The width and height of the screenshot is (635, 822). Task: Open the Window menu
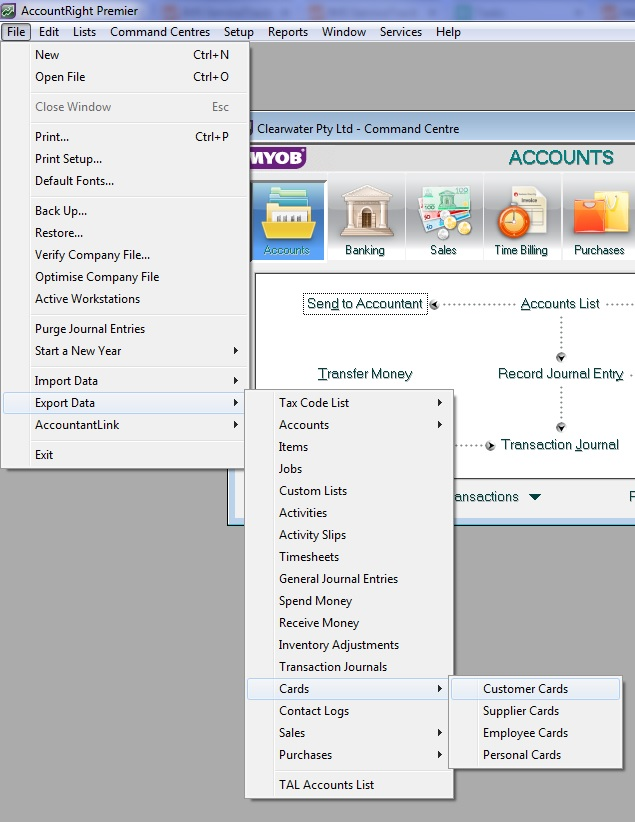pyautogui.click(x=344, y=32)
